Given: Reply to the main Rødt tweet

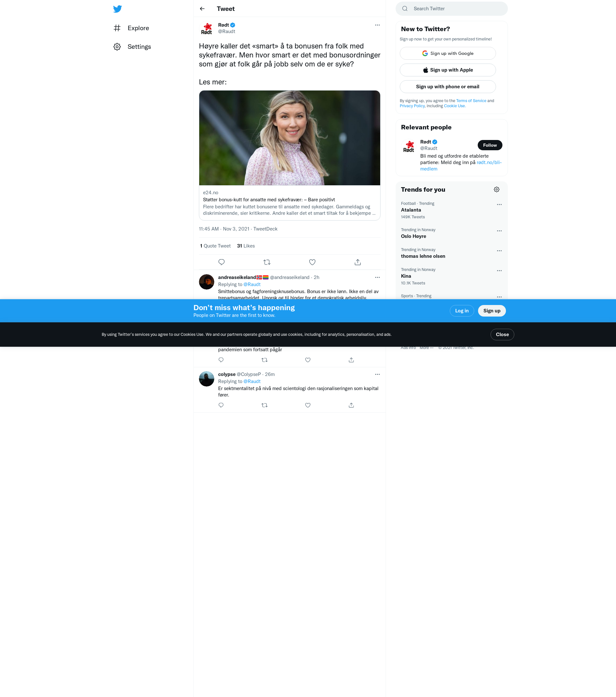Looking at the screenshot, I should coord(221,262).
